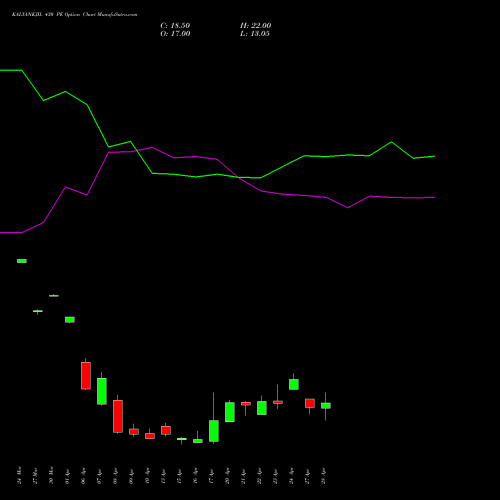Viewport: 500px width, 500px height.
Task: Click the long-wick green candle above 17 Apr
Action: 214,431
